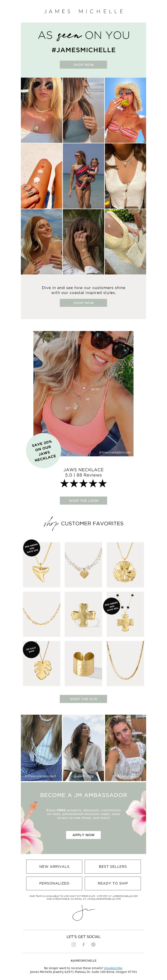Screen dimensions: 167x980
Task: Click Shop The Look button
Action: [83, 501]
